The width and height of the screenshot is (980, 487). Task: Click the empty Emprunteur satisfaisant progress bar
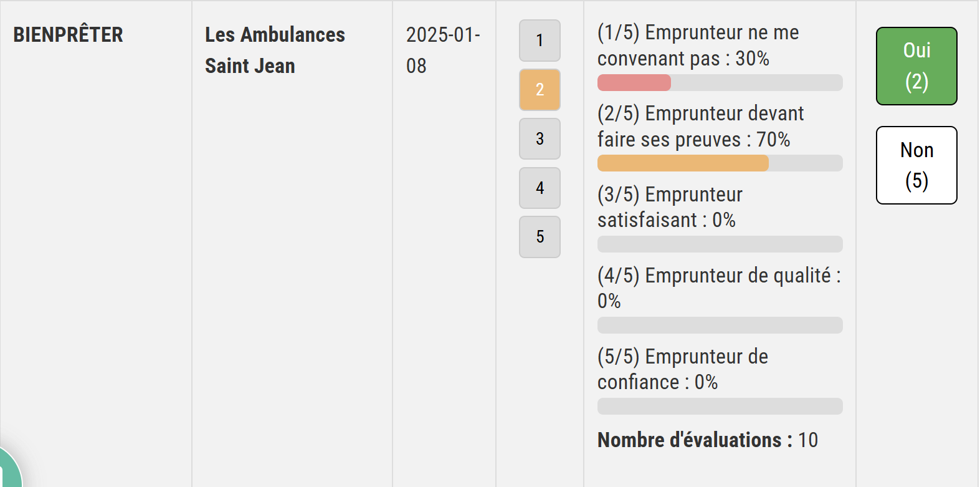[x=720, y=244]
